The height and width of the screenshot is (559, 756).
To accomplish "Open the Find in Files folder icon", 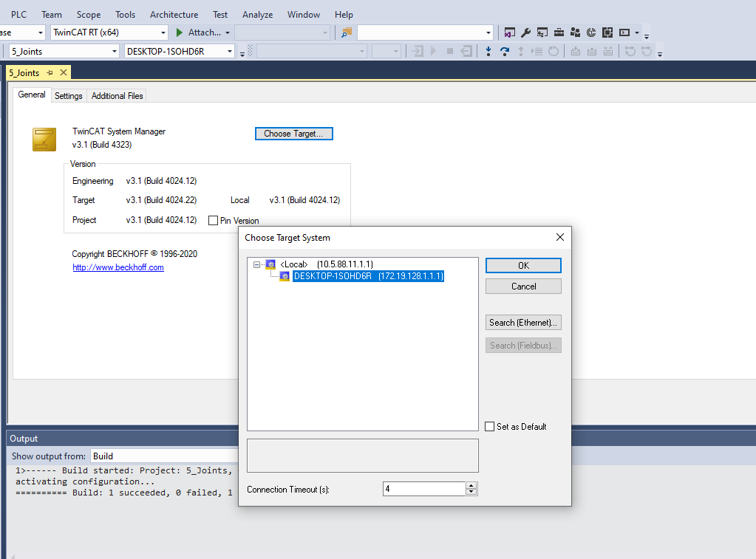I will coord(347,32).
